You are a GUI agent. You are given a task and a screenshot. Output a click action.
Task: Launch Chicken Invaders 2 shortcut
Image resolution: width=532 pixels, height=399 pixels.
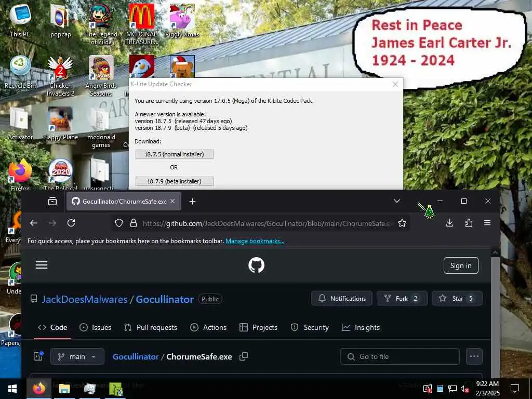pyautogui.click(x=60, y=76)
